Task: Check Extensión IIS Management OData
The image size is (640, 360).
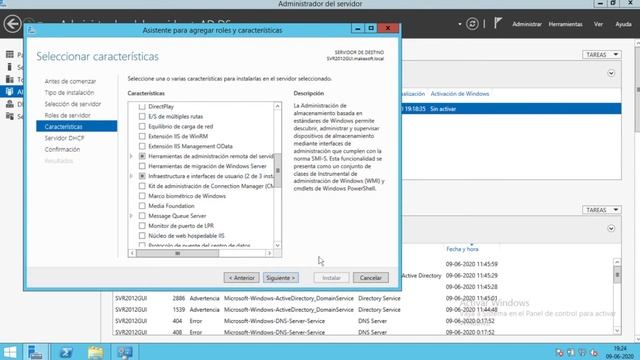Action: pyautogui.click(x=142, y=146)
